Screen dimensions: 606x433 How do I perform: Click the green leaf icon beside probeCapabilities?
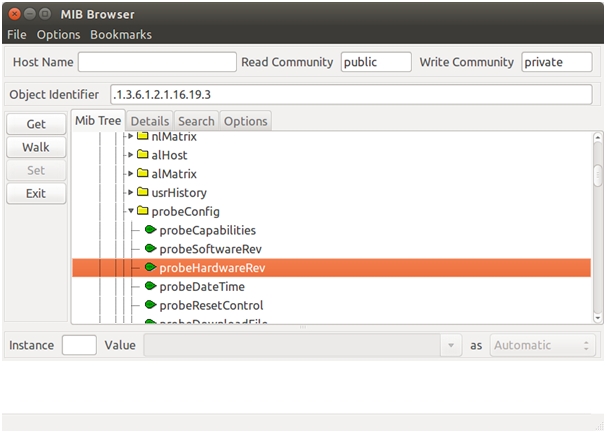click(x=150, y=230)
